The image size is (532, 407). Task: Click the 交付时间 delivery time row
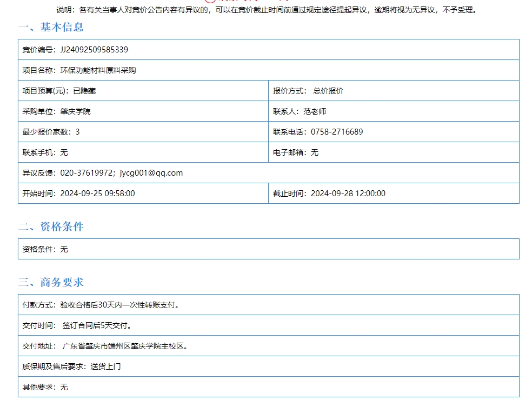coord(77,325)
